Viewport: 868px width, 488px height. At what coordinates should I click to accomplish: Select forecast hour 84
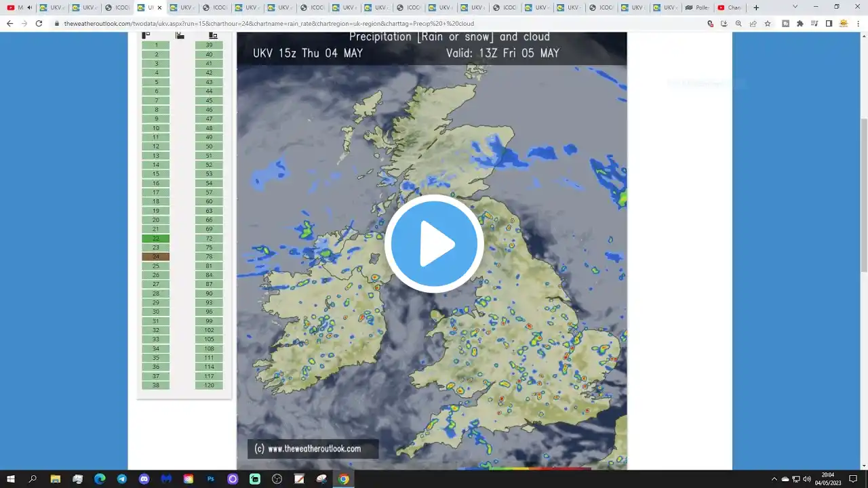point(209,275)
